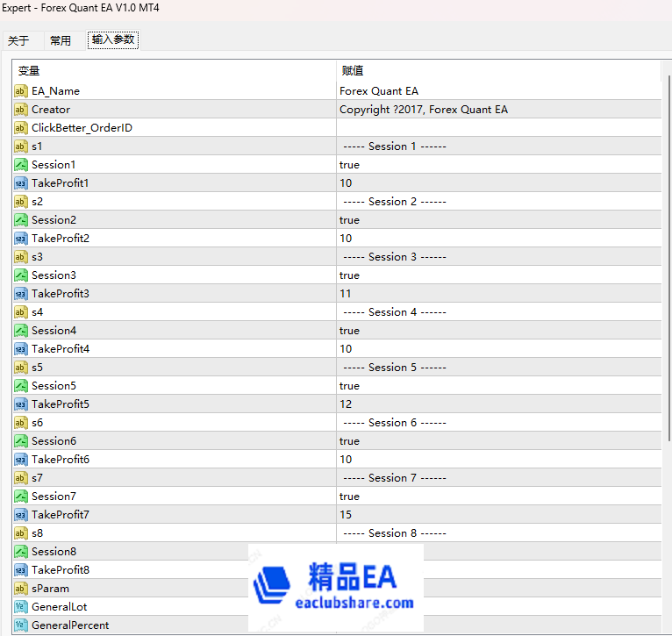Click the boolean icon next to Session3
Viewport: 672px width, 636px height.
click(20, 275)
